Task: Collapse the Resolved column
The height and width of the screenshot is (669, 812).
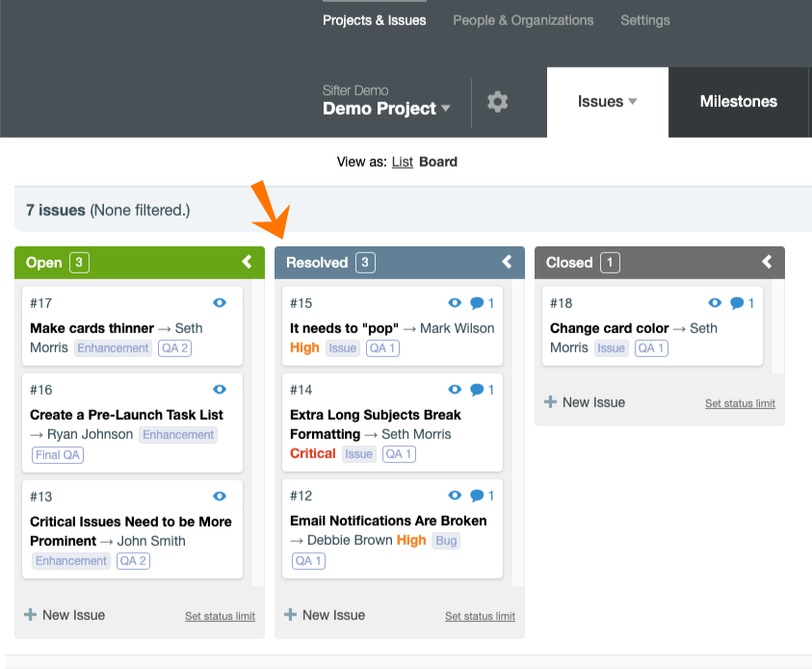Action: (x=507, y=262)
